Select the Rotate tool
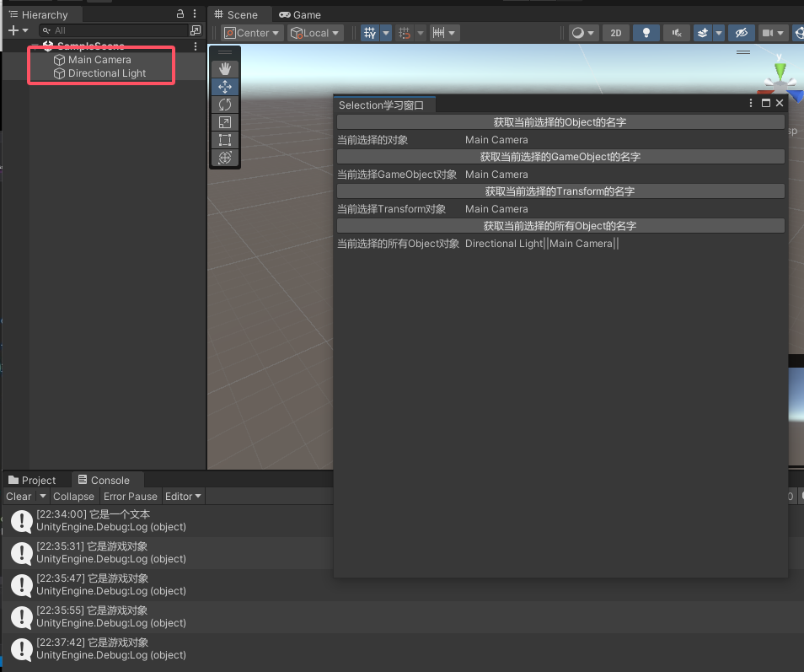The width and height of the screenshot is (804, 672). pyautogui.click(x=224, y=105)
